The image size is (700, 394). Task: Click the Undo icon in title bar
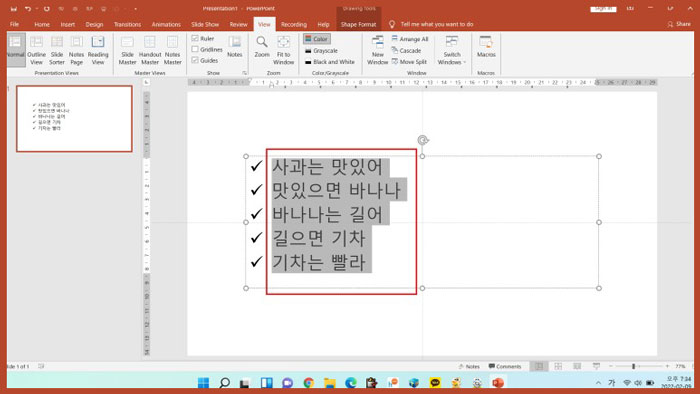(28, 8)
